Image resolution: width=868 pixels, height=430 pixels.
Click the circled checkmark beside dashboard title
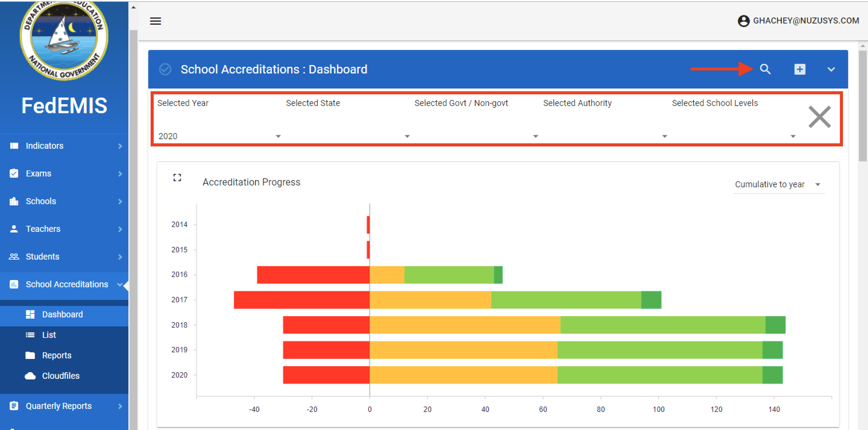tap(165, 69)
